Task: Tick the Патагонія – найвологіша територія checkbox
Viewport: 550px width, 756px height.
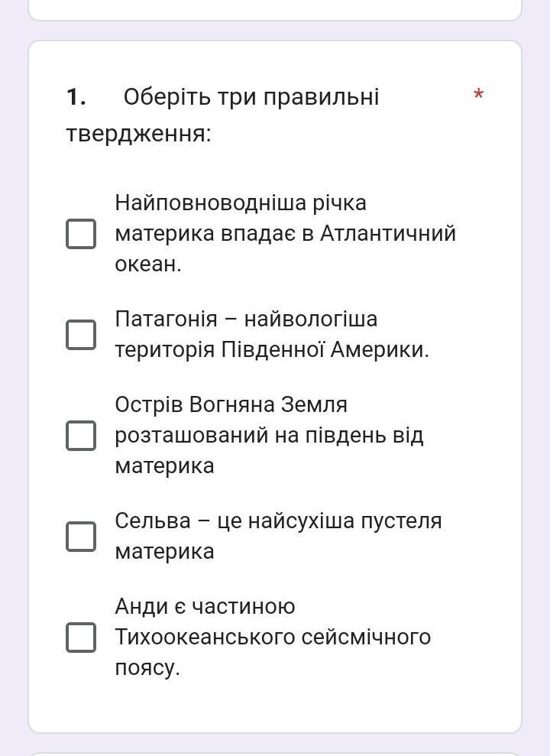Action: click(81, 335)
